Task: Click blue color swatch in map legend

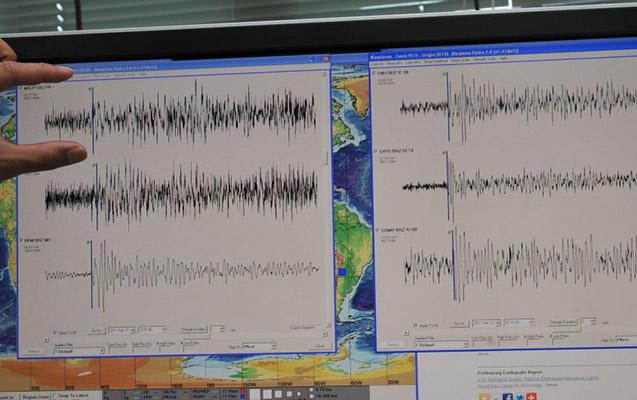Action: 243,396
